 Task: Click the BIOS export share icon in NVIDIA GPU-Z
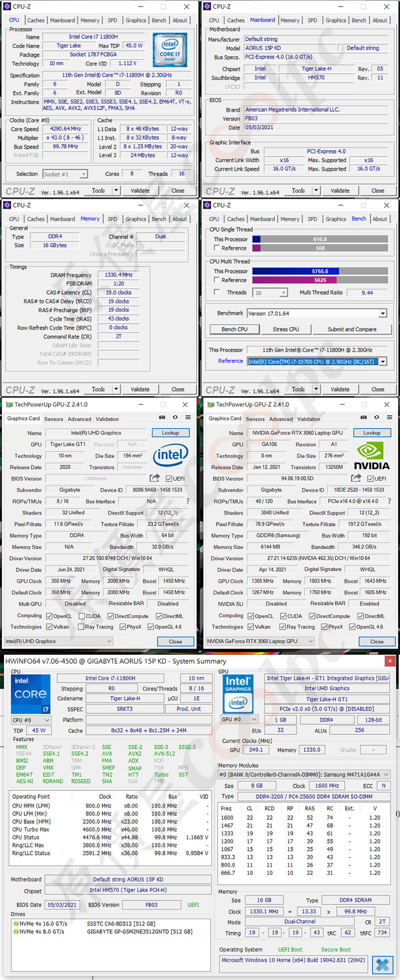(x=356, y=478)
